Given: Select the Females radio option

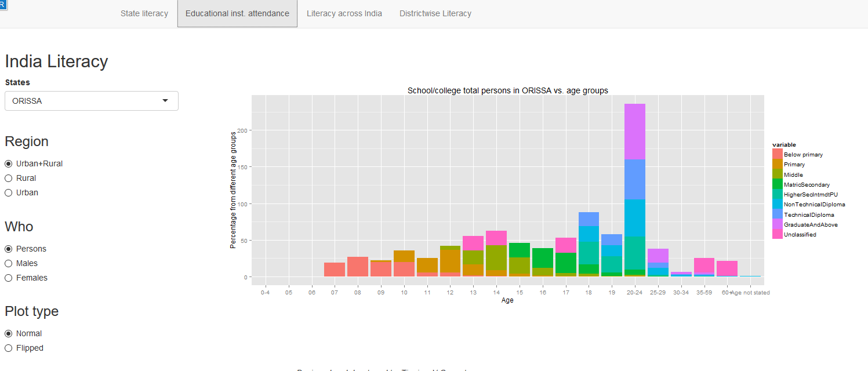Looking at the screenshot, I should coord(9,278).
